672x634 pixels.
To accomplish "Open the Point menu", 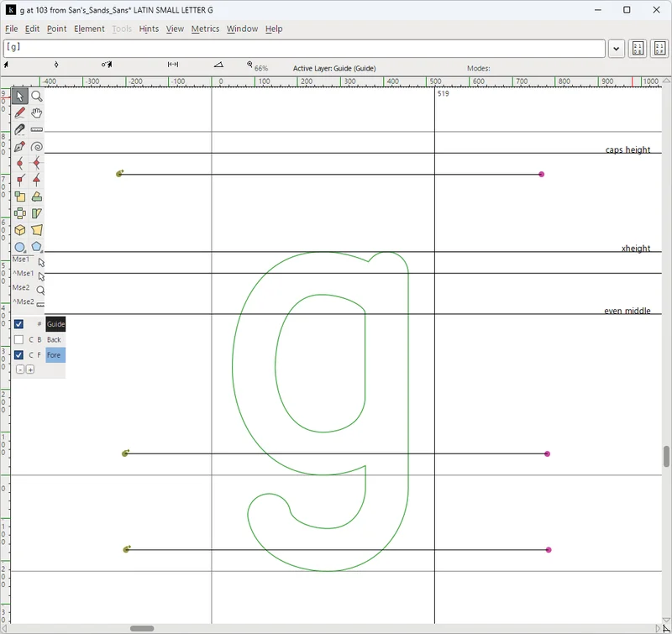I will (x=56, y=29).
